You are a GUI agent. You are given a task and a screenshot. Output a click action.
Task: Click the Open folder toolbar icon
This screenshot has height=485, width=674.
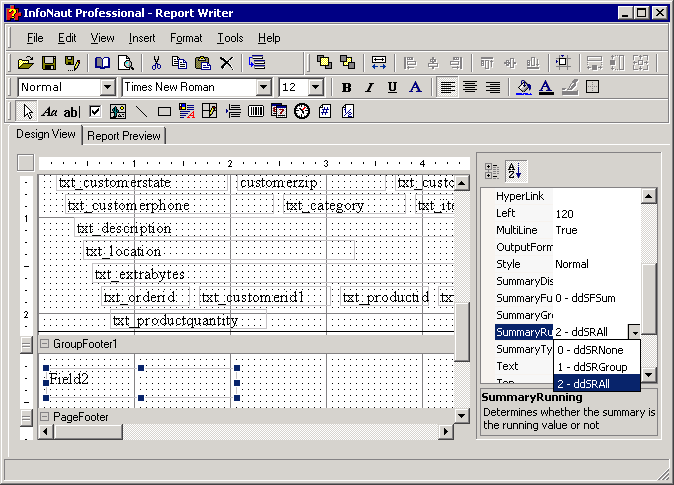pos(26,63)
